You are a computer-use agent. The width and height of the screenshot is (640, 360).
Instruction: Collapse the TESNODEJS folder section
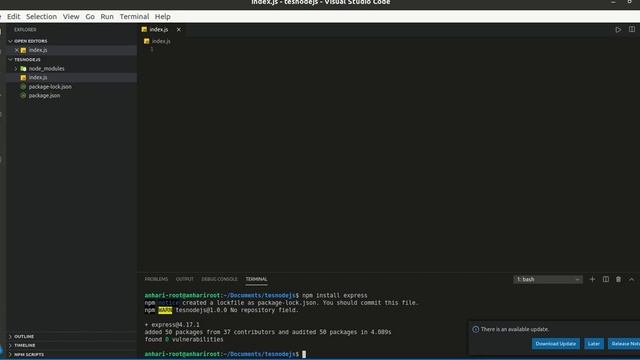[x=10, y=60]
